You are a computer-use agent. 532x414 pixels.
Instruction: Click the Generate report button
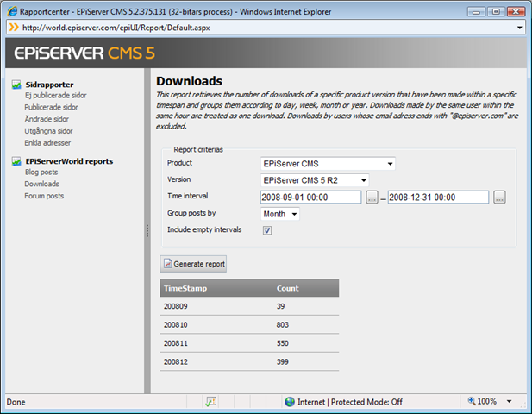tap(193, 264)
